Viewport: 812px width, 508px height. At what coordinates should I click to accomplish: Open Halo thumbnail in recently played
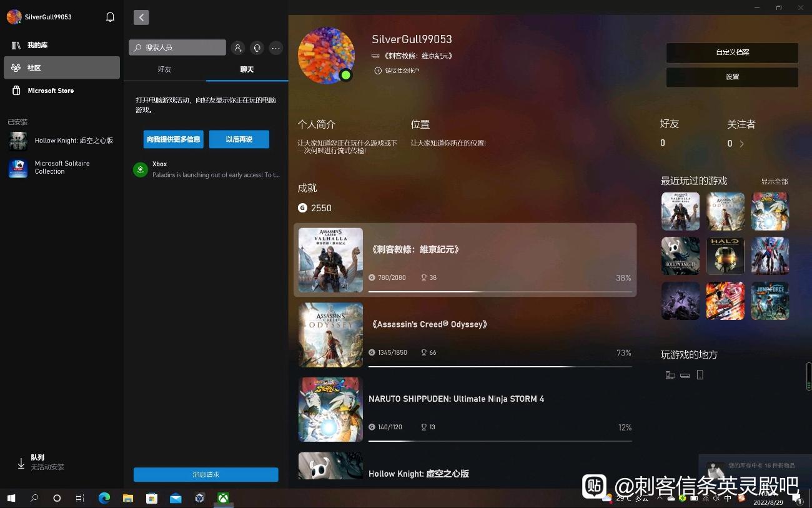click(x=725, y=256)
